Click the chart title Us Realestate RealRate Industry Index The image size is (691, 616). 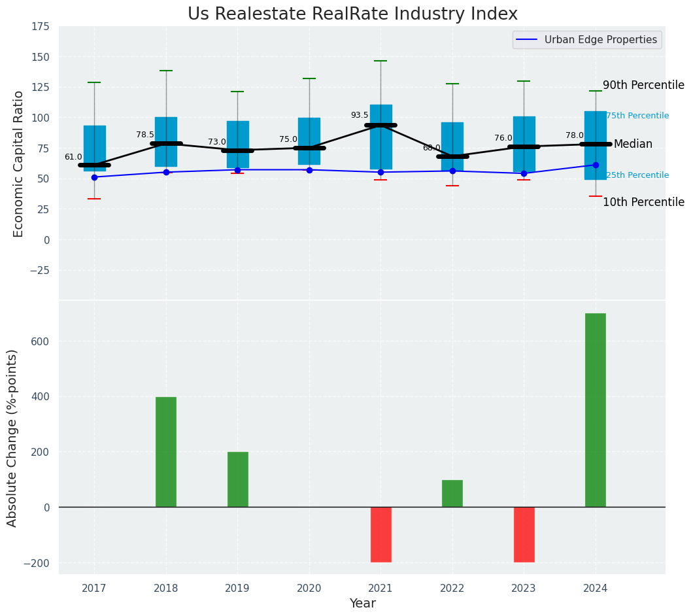(352, 14)
